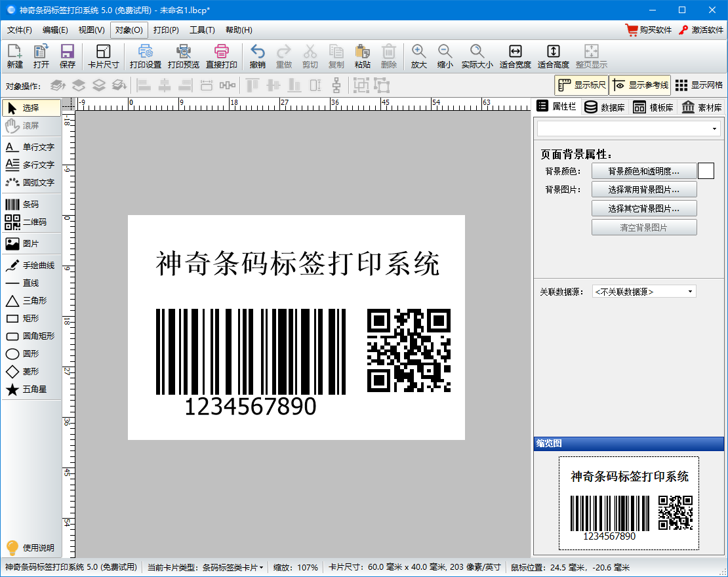Choose the 二维码 QR code tool

(31, 222)
